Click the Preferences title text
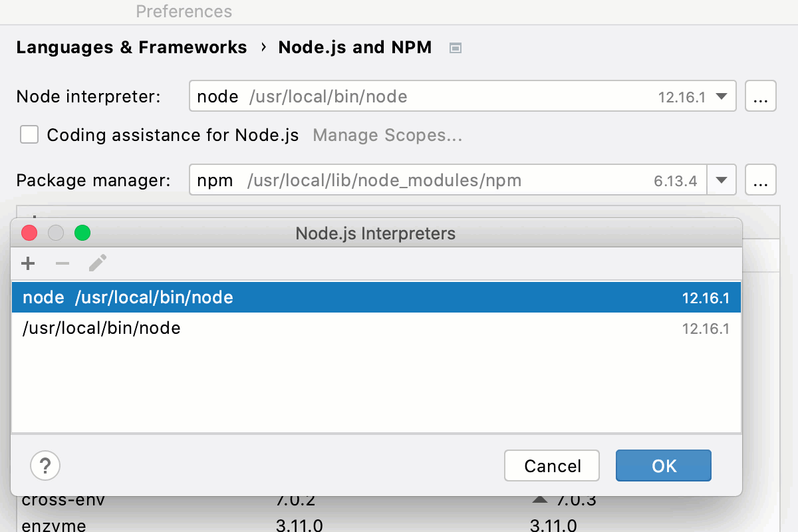 click(x=184, y=11)
